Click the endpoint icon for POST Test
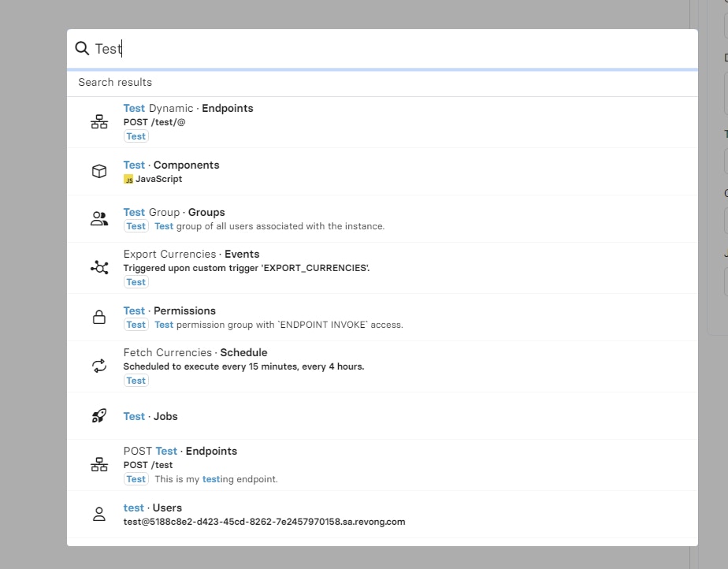728x569 pixels. [x=99, y=465]
